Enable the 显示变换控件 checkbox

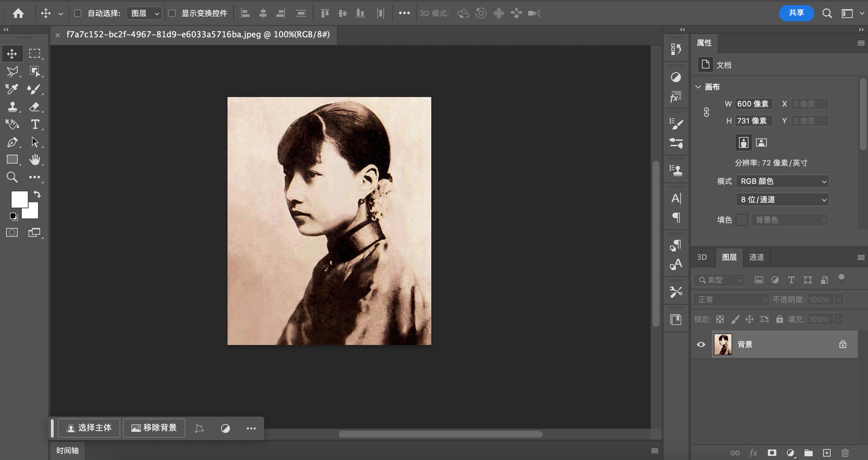click(x=172, y=13)
